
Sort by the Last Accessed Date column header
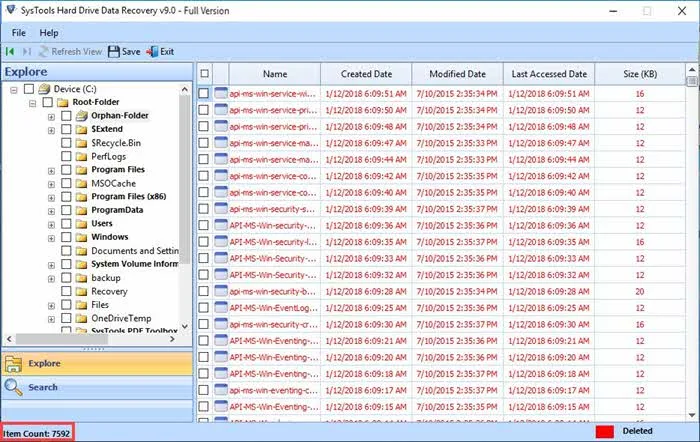tap(549, 74)
